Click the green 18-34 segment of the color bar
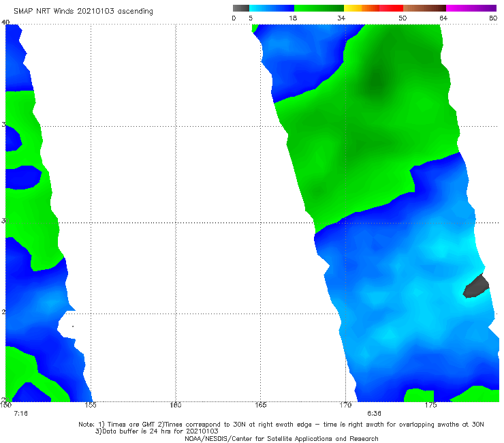 tap(319, 8)
